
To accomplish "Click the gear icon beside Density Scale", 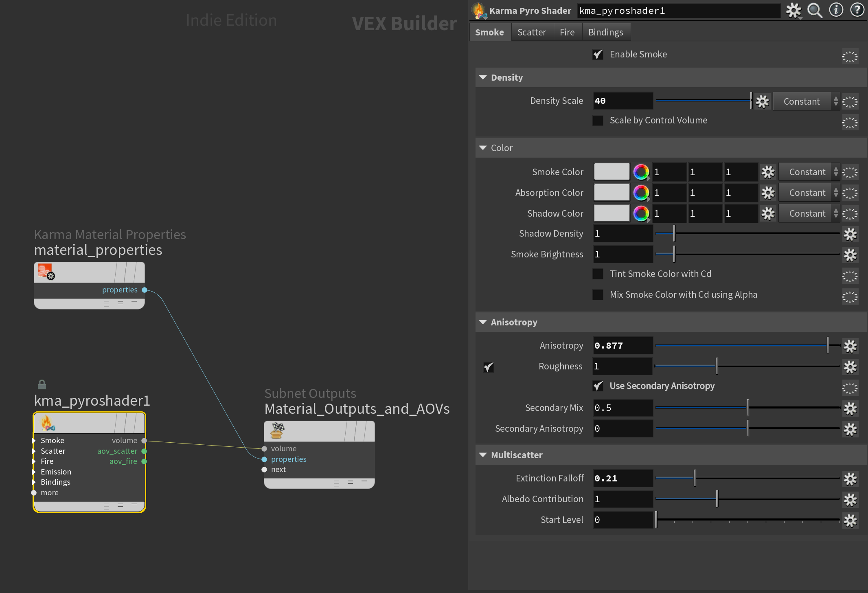I will (x=762, y=101).
